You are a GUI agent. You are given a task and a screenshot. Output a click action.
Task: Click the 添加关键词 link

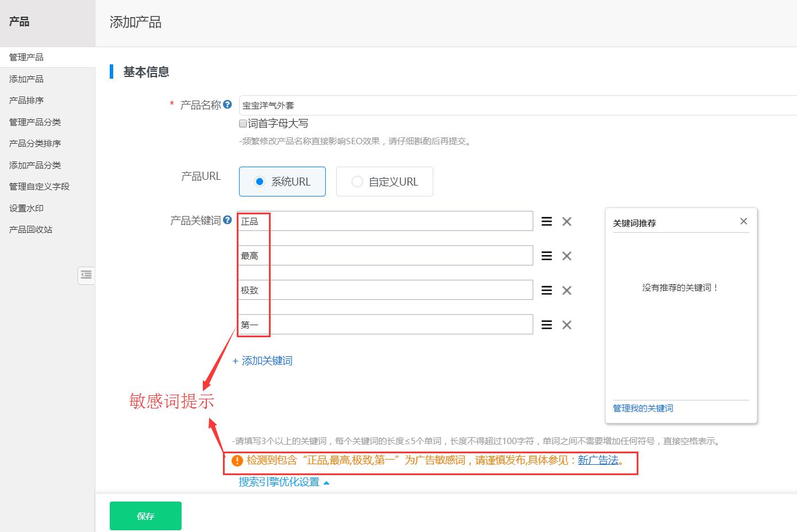(263, 361)
